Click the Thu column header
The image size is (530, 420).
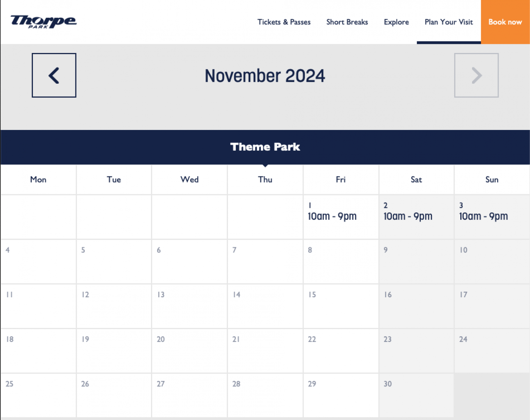pyautogui.click(x=265, y=180)
